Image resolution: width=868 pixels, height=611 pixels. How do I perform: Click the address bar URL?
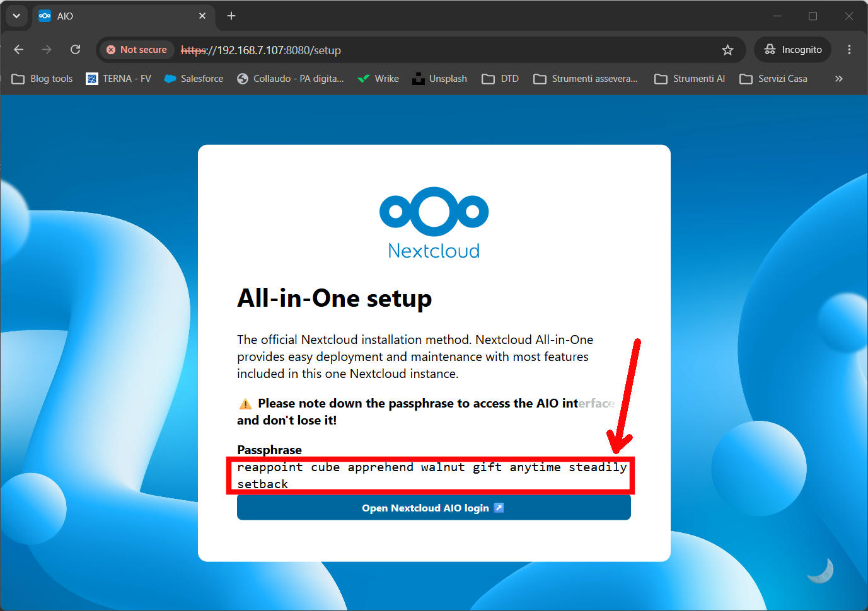point(261,50)
